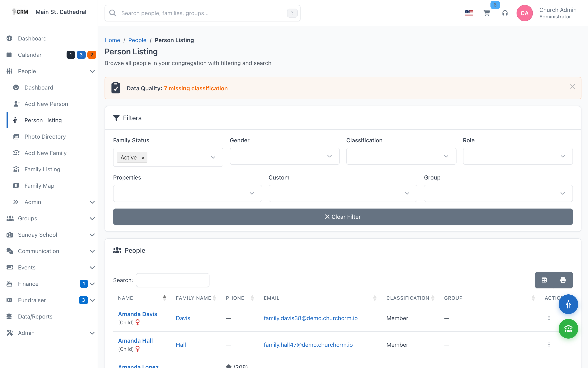This screenshot has width=588, height=368.
Task: Open Family Status dropdown
Action: (168, 157)
